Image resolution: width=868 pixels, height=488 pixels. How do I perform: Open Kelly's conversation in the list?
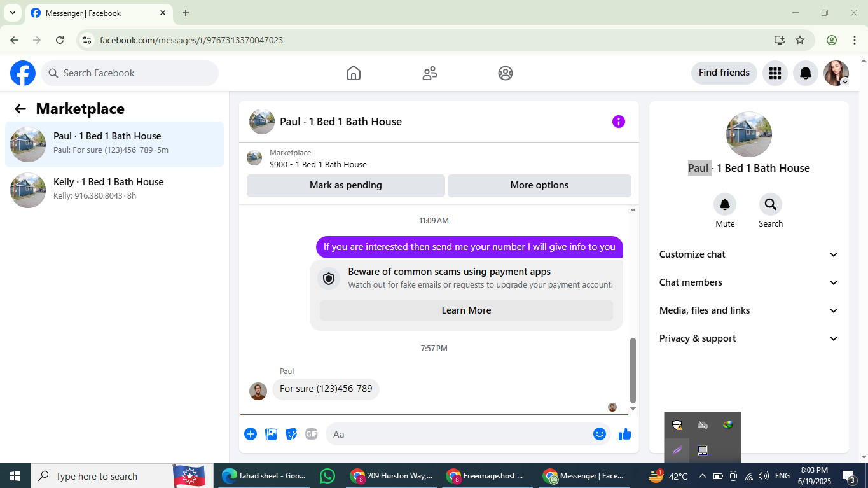point(114,190)
